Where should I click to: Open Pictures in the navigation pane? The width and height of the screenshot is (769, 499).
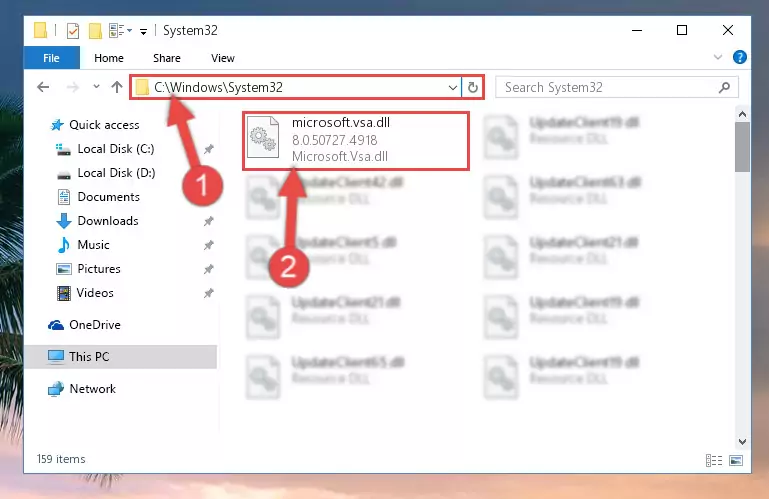(88, 269)
